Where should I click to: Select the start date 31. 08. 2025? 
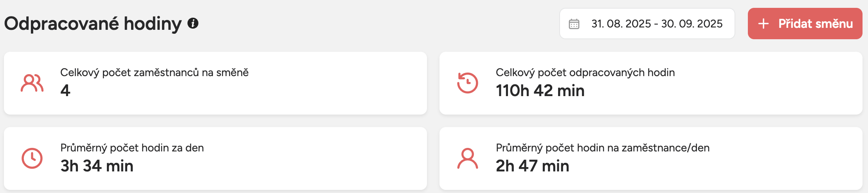(621, 24)
